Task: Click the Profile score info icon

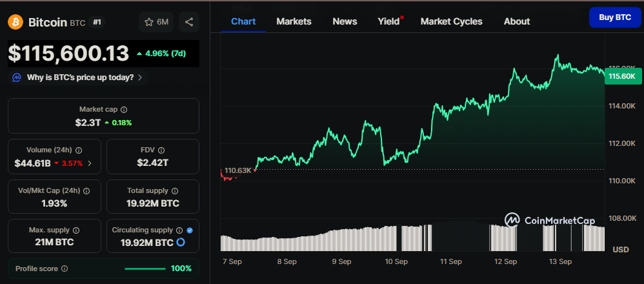Action: pos(65,269)
